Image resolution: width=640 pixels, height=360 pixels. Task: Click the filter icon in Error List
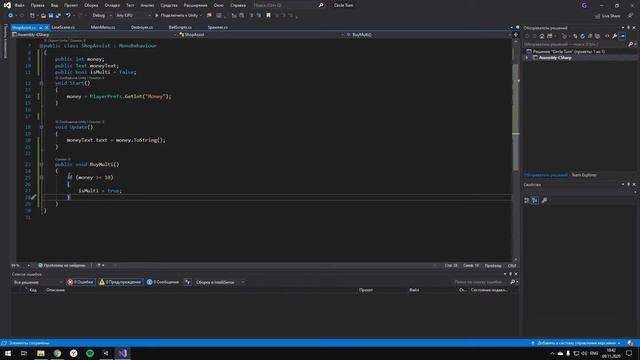(x=188, y=282)
